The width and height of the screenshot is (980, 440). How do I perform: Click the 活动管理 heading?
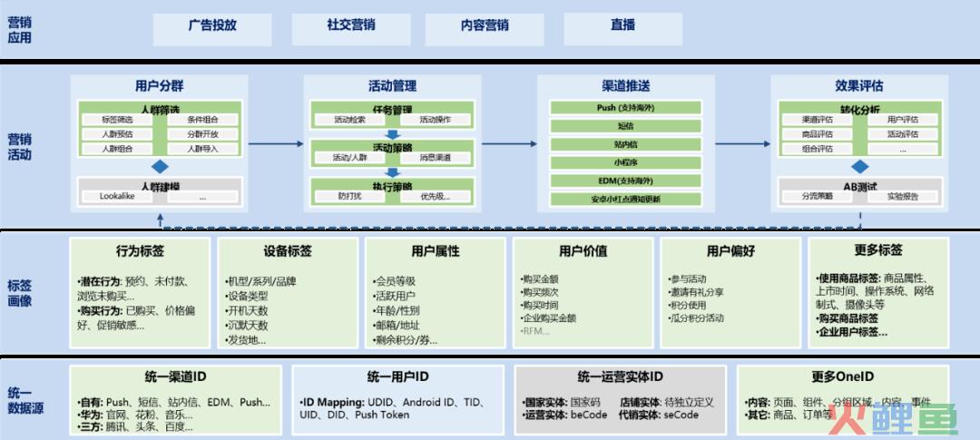pyautogui.click(x=393, y=86)
